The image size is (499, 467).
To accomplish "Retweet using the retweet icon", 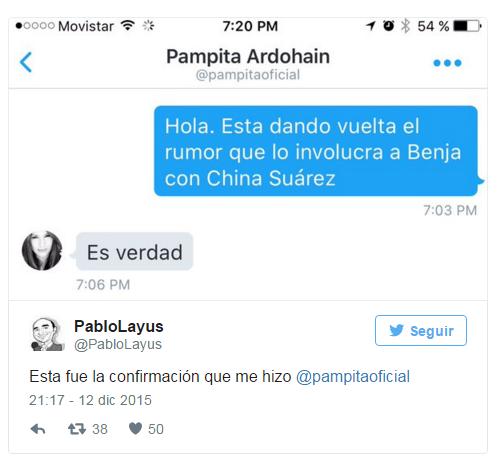I will (x=77, y=429).
